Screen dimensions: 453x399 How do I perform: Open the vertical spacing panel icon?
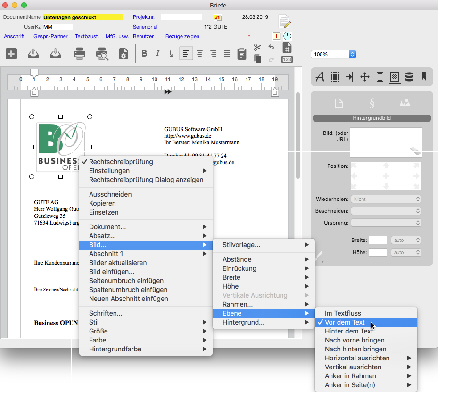380,77
